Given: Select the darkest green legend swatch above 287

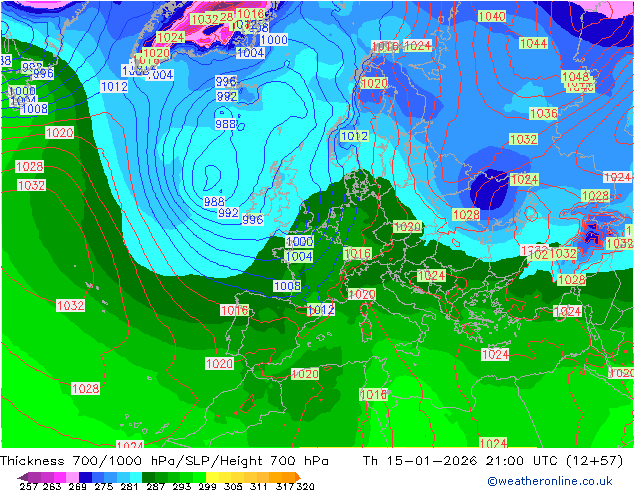Looking at the screenshot, I should (x=148, y=477).
